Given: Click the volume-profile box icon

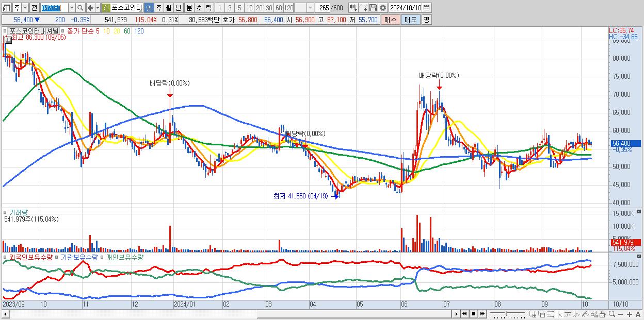Looking at the screenshot, I should (594, 314).
